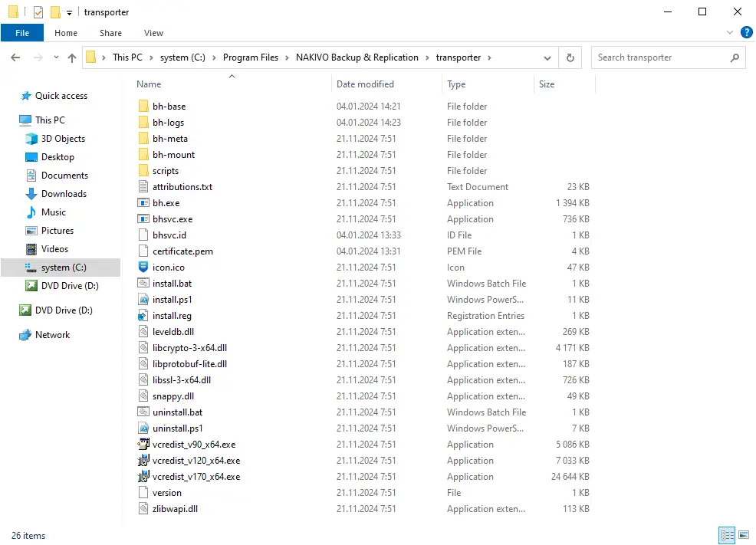
Task: Open the Share ribbon tab
Action: click(110, 33)
